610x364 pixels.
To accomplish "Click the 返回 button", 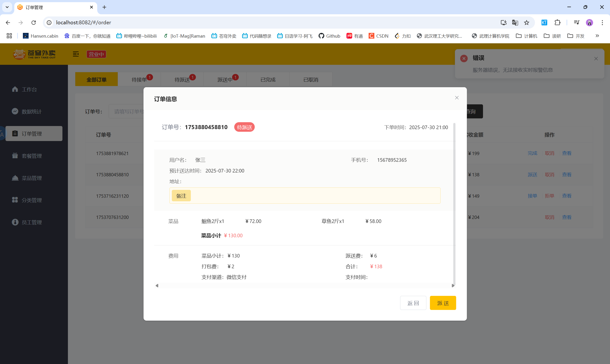I will click(x=413, y=303).
